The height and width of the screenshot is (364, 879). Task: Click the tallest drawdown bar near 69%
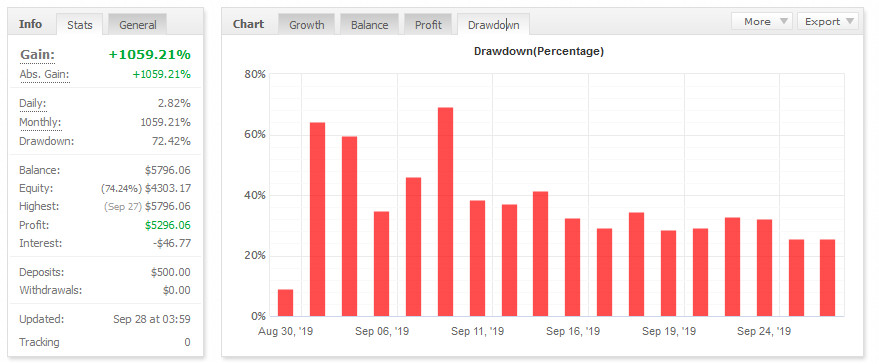pyautogui.click(x=445, y=212)
